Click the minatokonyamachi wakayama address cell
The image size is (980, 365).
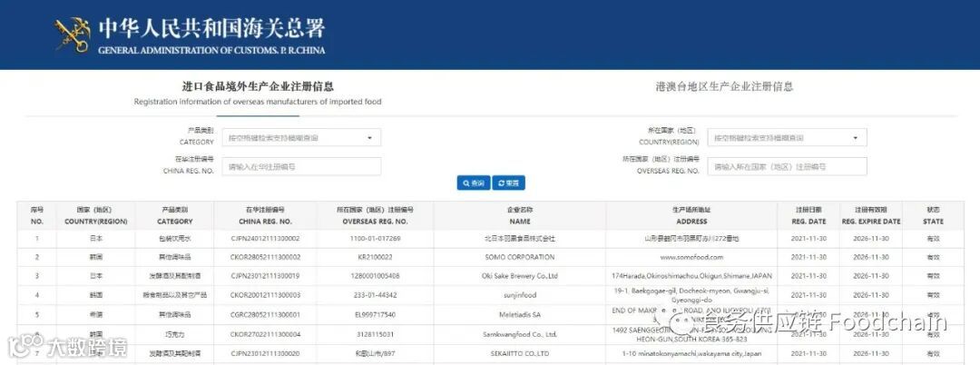pyautogui.click(x=691, y=354)
